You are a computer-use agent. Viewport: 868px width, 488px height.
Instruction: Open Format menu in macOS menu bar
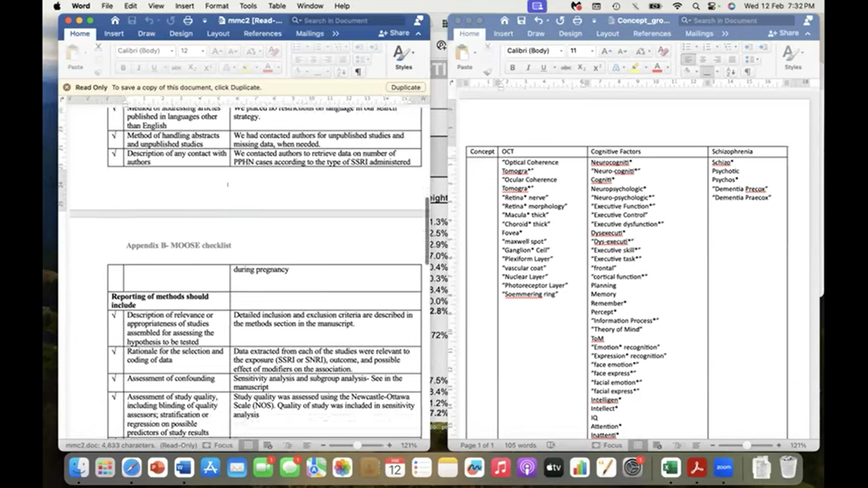pos(216,6)
